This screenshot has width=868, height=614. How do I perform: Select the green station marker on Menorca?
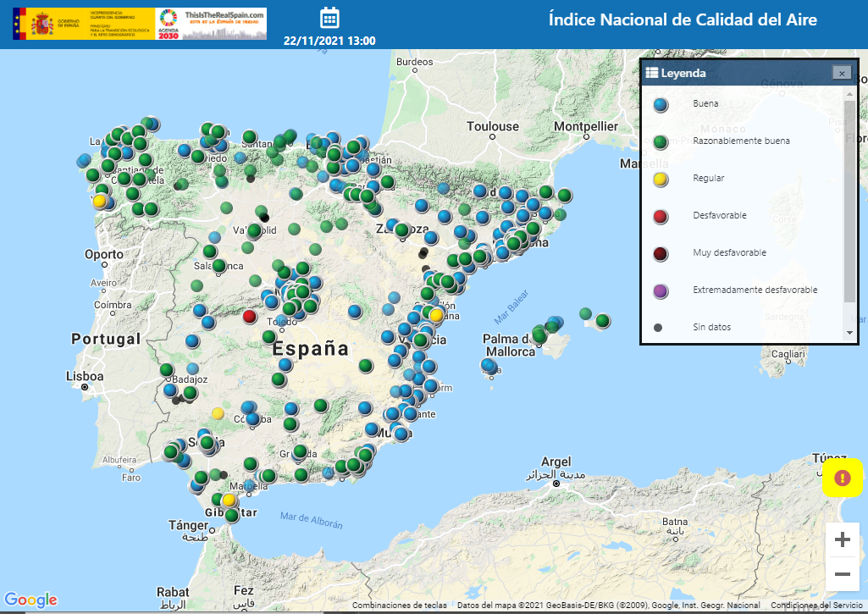[x=602, y=321]
